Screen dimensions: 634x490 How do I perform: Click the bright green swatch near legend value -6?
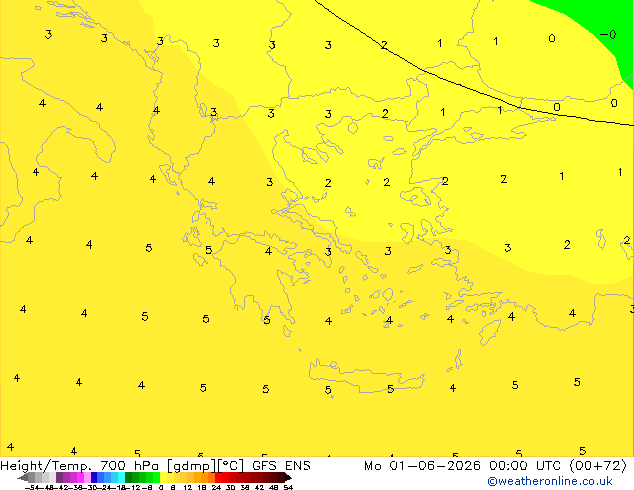click(157, 477)
